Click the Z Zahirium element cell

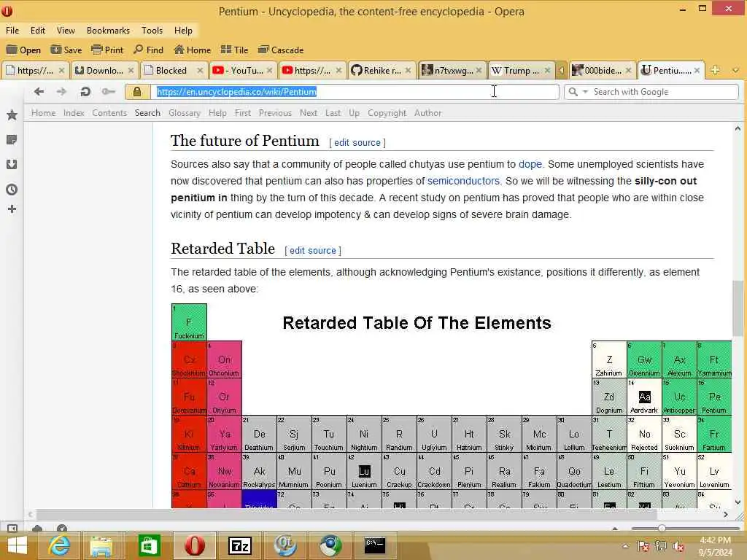coord(609,359)
